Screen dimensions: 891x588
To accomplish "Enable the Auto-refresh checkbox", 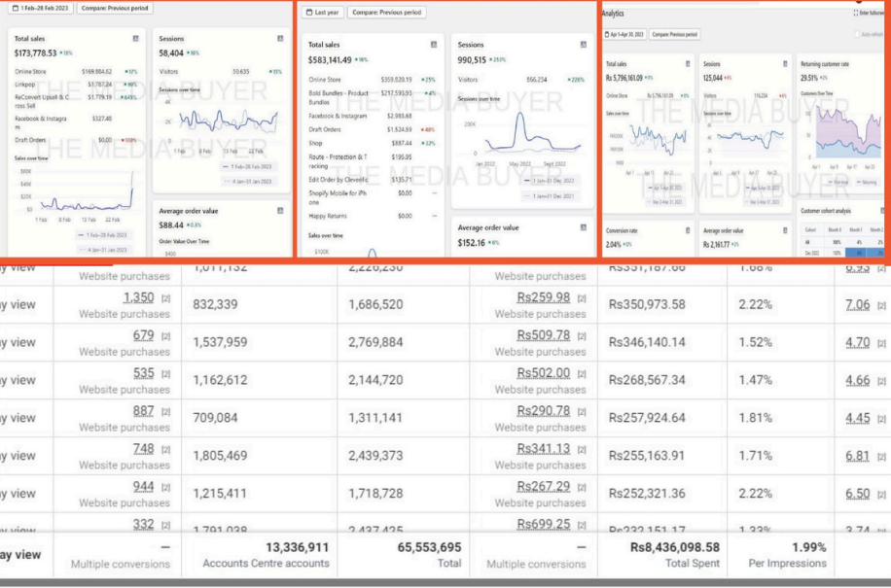I will point(856,34).
